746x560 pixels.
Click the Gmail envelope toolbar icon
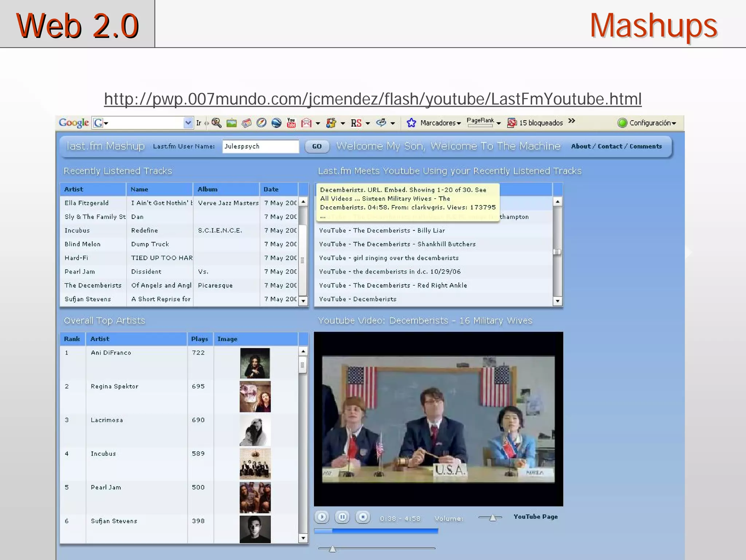click(306, 123)
